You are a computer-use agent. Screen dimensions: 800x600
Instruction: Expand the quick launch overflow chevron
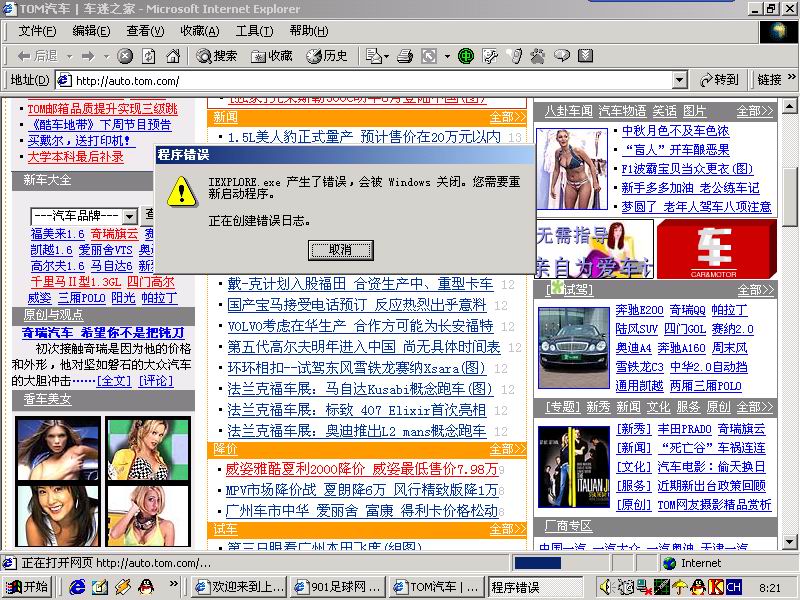point(173,583)
